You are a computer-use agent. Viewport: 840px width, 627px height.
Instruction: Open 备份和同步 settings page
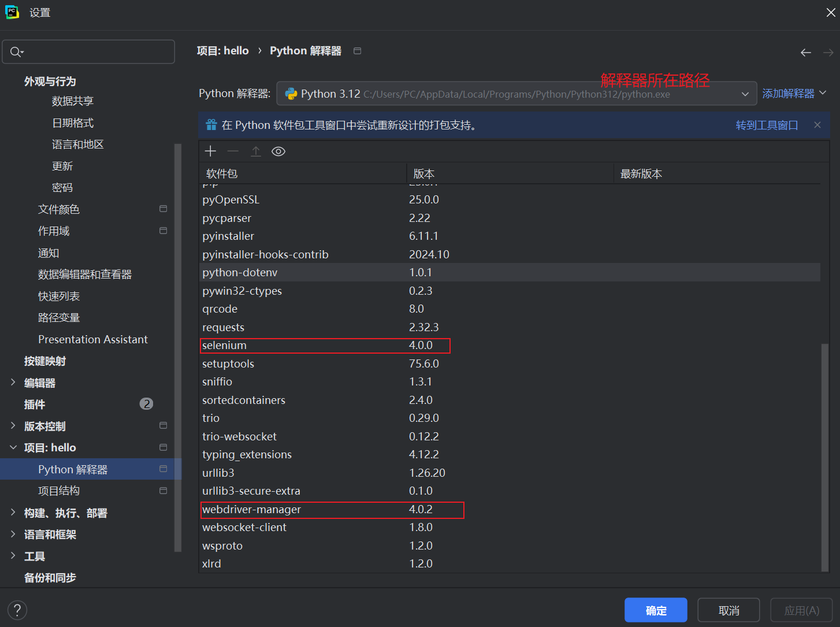[50, 578]
